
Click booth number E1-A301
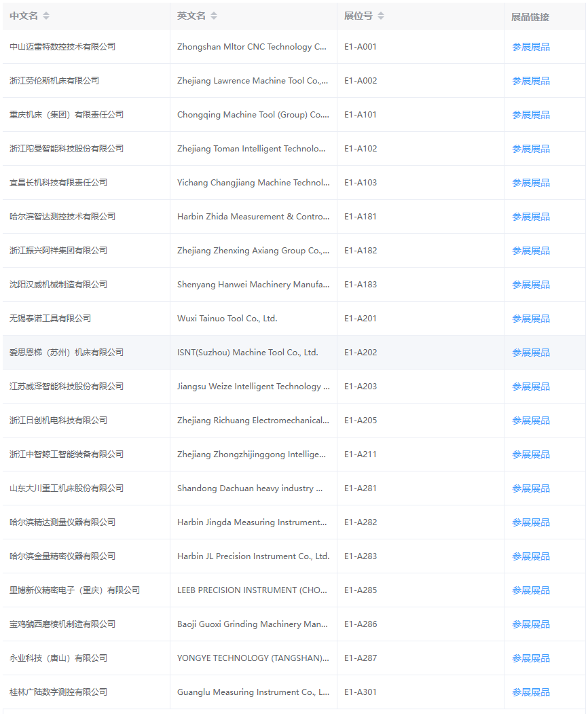[361, 692]
